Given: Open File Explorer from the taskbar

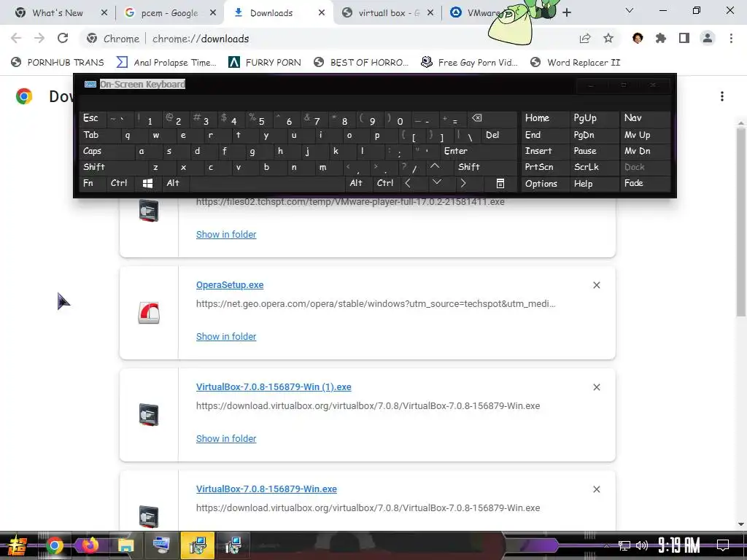Looking at the screenshot, I should [125, 545].
